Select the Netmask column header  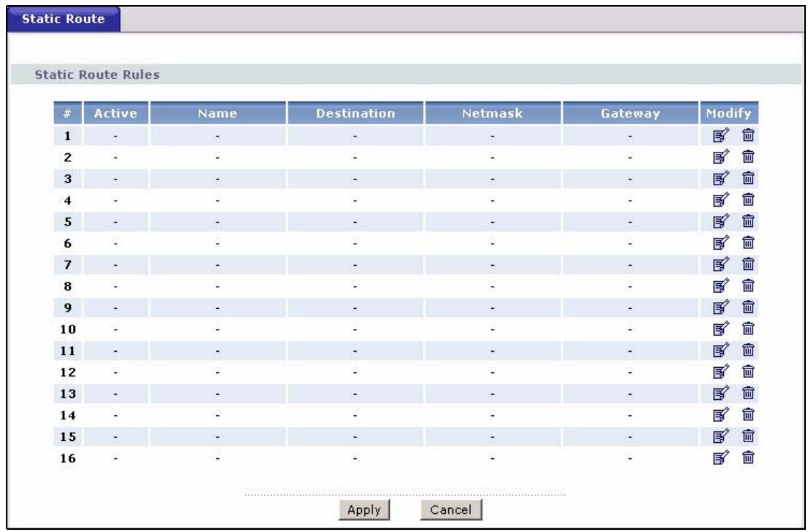coord(493,113)
